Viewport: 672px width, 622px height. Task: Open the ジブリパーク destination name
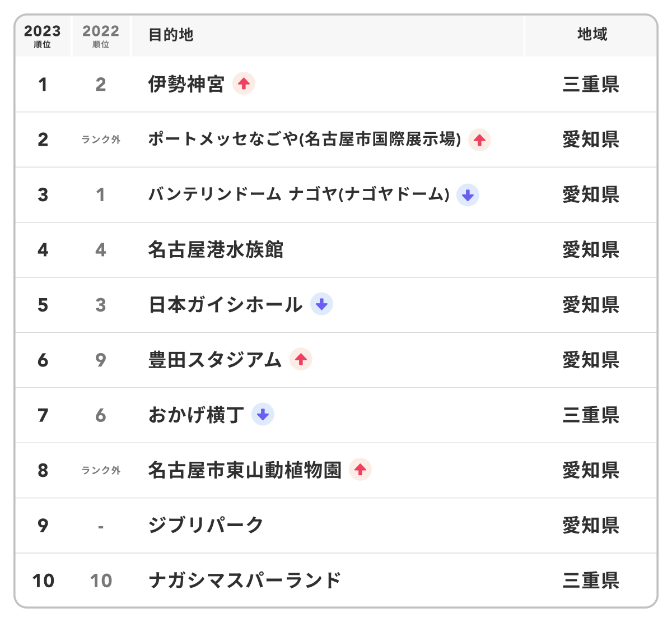(x=206, y=526)
